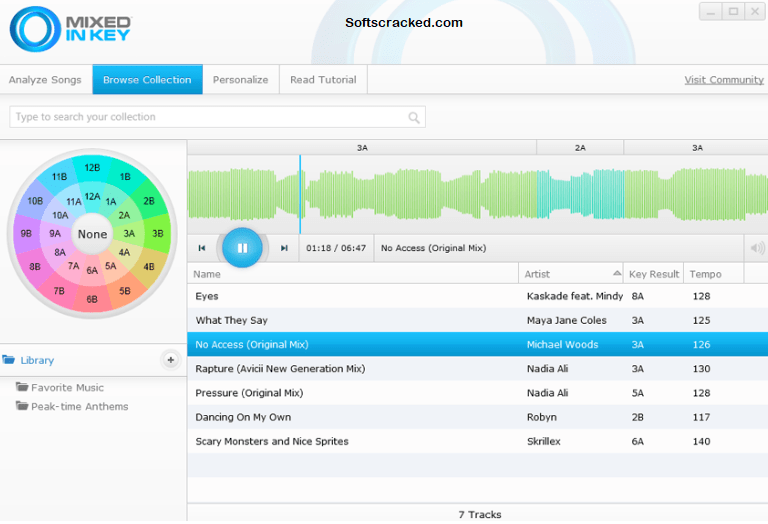Select the track Dancing On My Own
The image size is (768, 524).
pos(478,417)
